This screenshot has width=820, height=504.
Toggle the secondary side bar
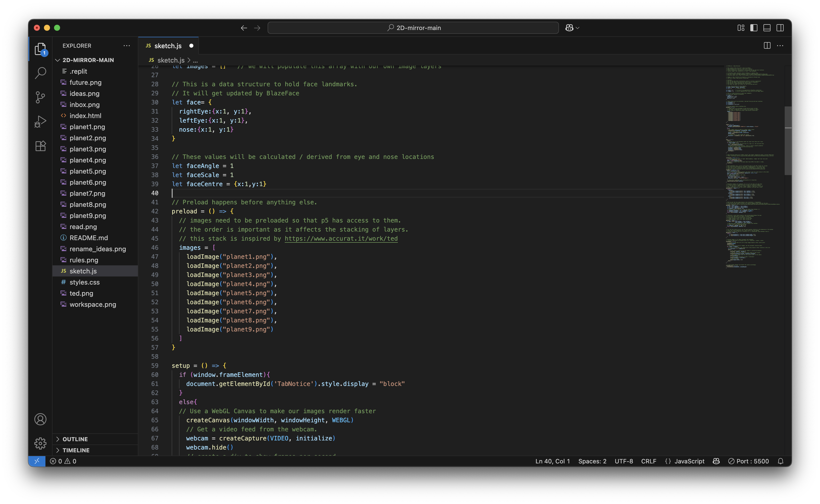780,28
